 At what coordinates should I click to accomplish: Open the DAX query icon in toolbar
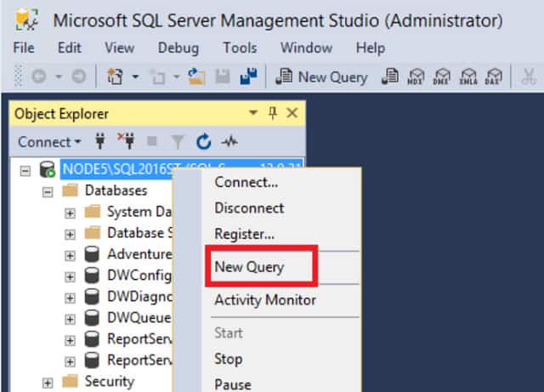point(494,77)
